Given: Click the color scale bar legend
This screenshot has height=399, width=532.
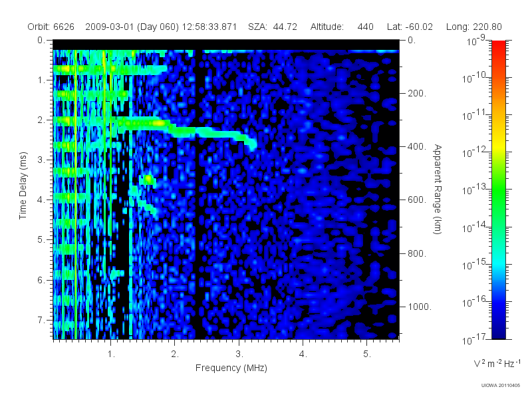Looking at the screenshot, I should (499, 190).
